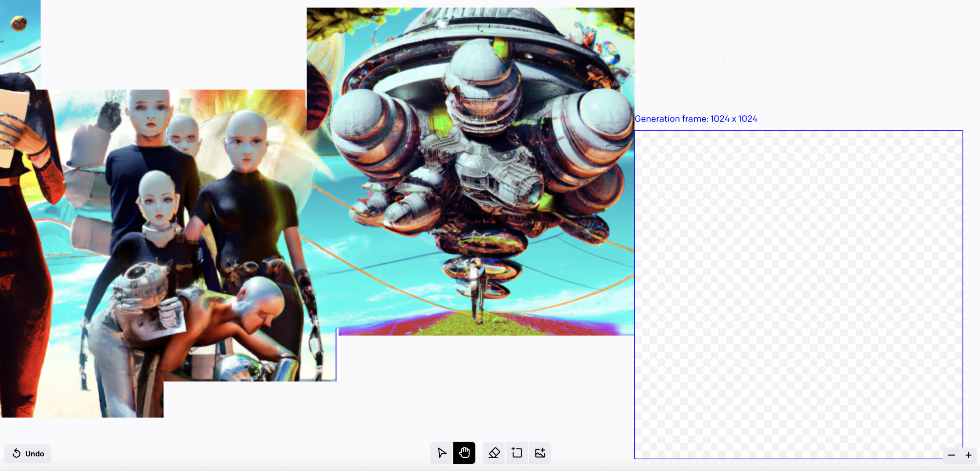This screenshot has height=471, width=980.
Task: Click inside the empty checkered generation frame
Action: click(798, 294)
